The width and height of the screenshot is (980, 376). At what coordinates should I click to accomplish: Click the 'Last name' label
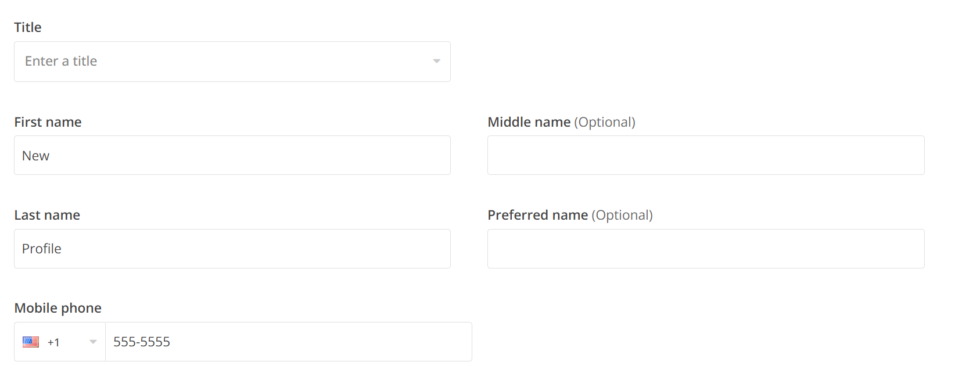click(x=47, y=215)
